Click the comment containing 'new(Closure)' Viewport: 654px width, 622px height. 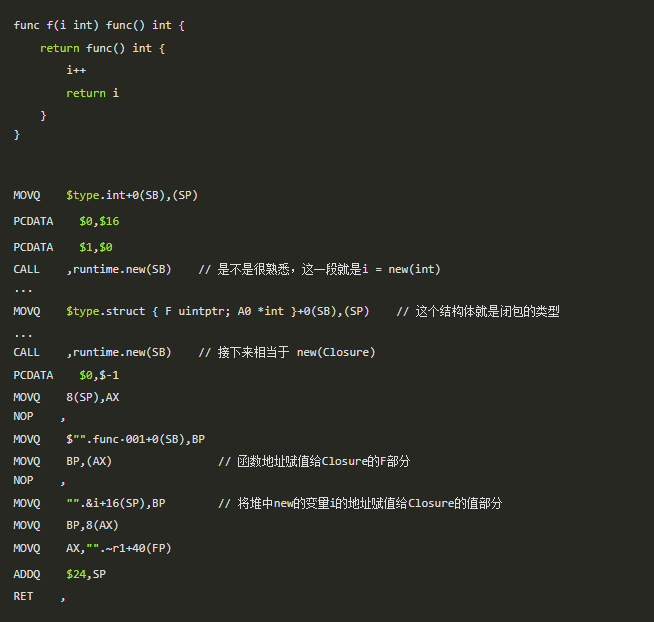[x=286, y=352]
